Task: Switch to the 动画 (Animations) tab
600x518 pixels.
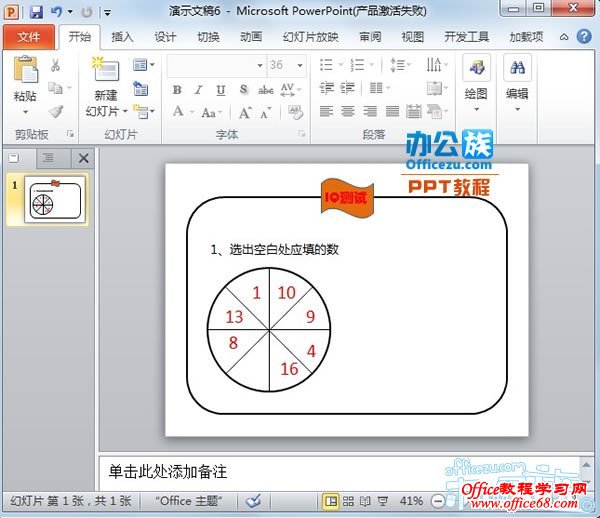Action: coord(251,37)
